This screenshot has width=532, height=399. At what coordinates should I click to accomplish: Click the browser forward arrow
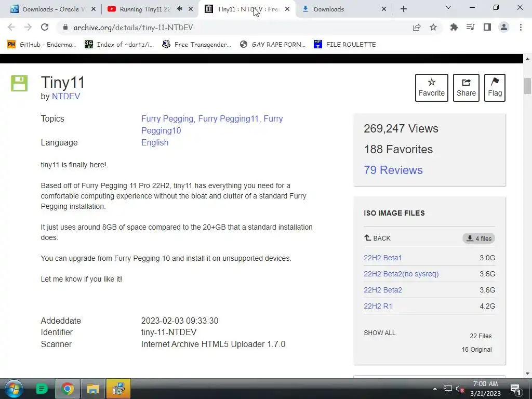28,27
